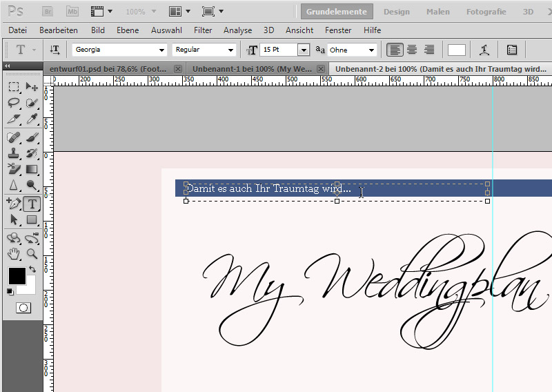552x392 pixels.
Task: Open the warp text option
Action: click(x=485, y=50)
